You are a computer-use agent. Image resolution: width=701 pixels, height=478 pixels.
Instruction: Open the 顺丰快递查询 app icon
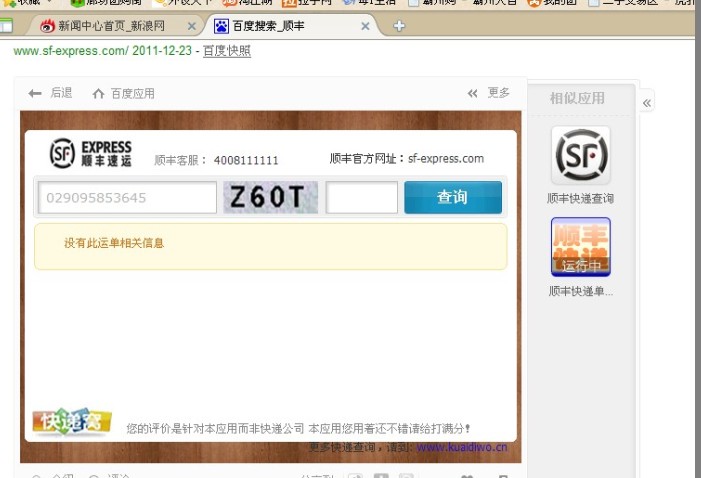(581, 155)
